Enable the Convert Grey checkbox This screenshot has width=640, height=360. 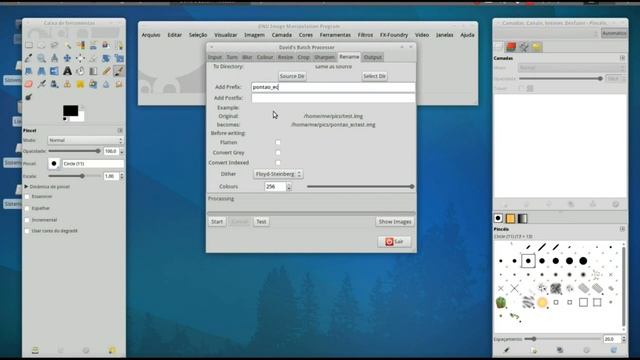pos(278,153)
